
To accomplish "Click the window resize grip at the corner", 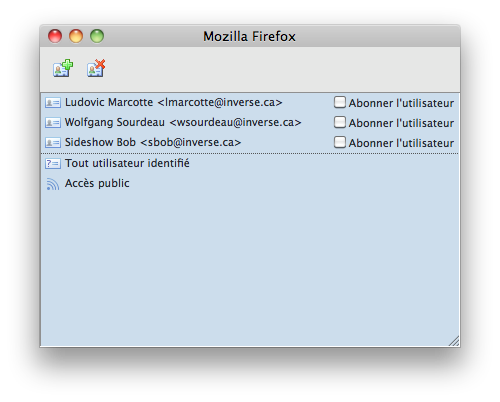I will tap(454, 341).
